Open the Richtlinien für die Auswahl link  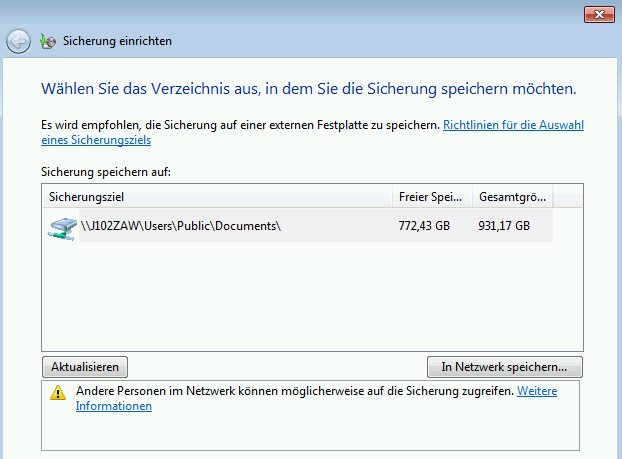tap(513, 126)
